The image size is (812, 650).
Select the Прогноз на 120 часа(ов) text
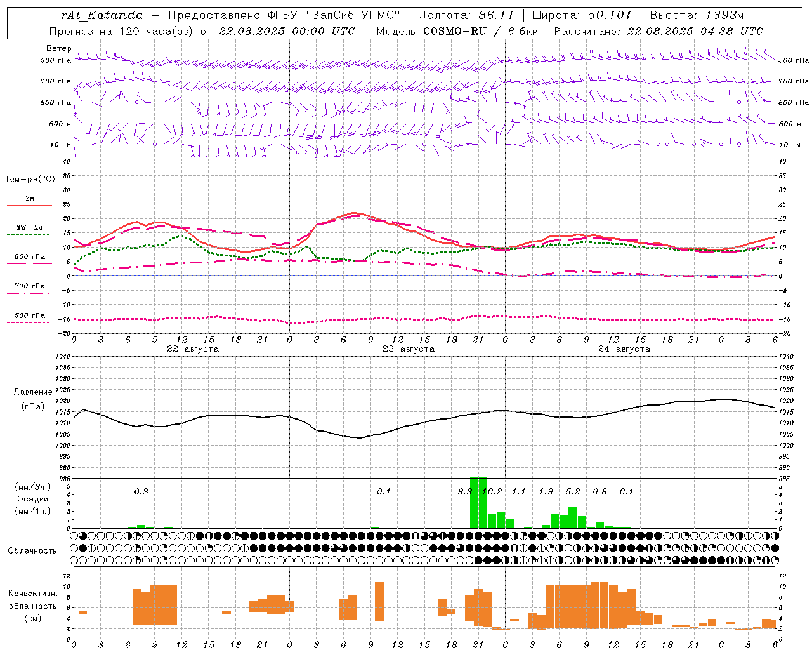[122, 31]
